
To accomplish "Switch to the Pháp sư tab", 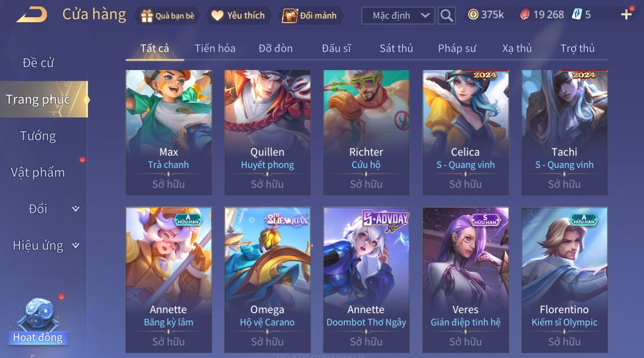I will coord(457,48).
